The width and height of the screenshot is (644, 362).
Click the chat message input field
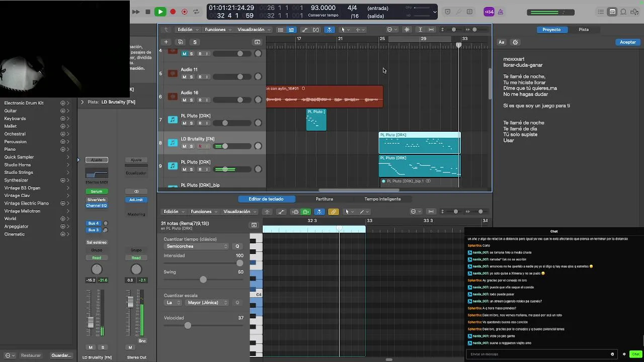541,354
